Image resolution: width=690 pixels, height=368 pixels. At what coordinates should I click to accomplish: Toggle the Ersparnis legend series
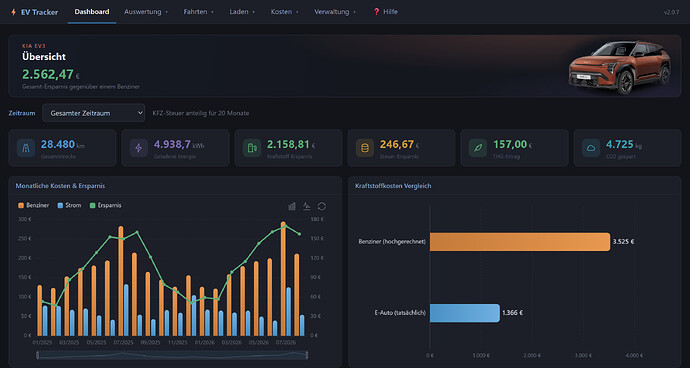pos(106,205)
